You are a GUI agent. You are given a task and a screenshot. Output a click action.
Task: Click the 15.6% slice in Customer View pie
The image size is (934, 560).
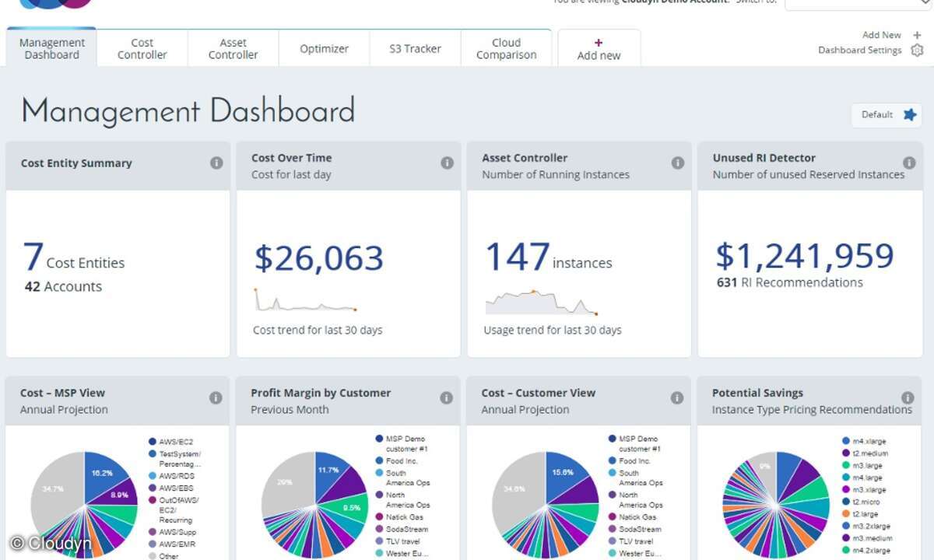tap(562, 473)
